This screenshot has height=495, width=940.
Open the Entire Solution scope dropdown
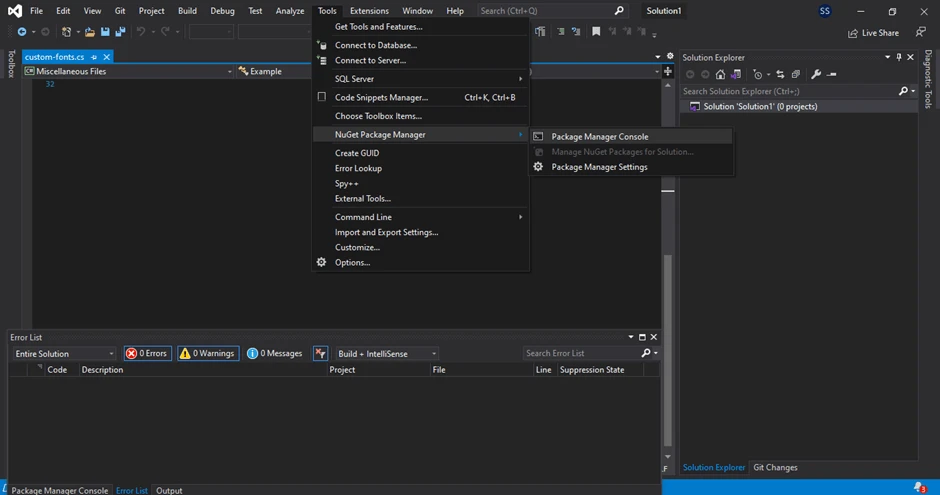64,353
